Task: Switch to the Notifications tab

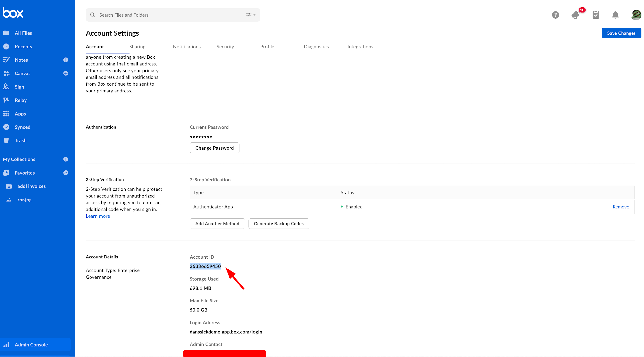Action: pos(187,47)
